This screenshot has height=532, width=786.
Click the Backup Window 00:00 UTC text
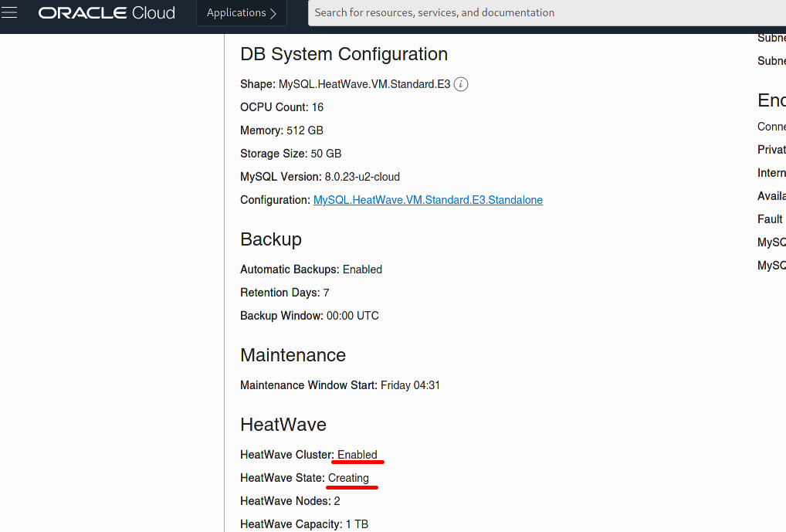pos(352,316)
